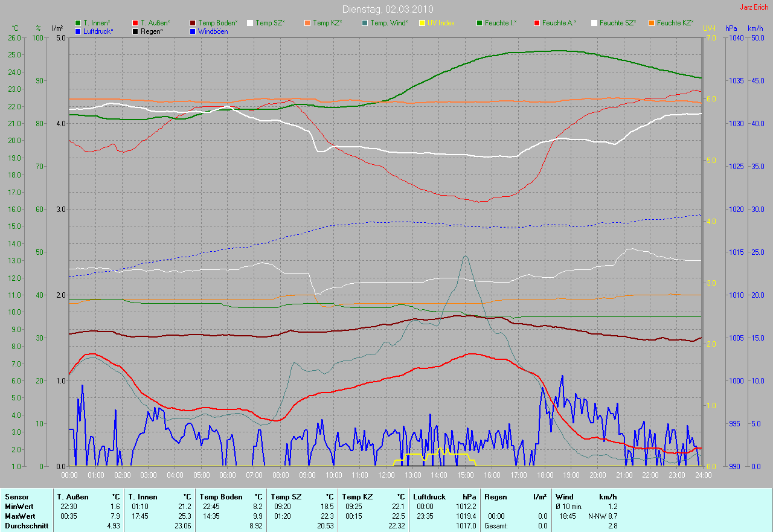
Task: Click the blue Windböen legend color square
Action: (x=193, y=31)
